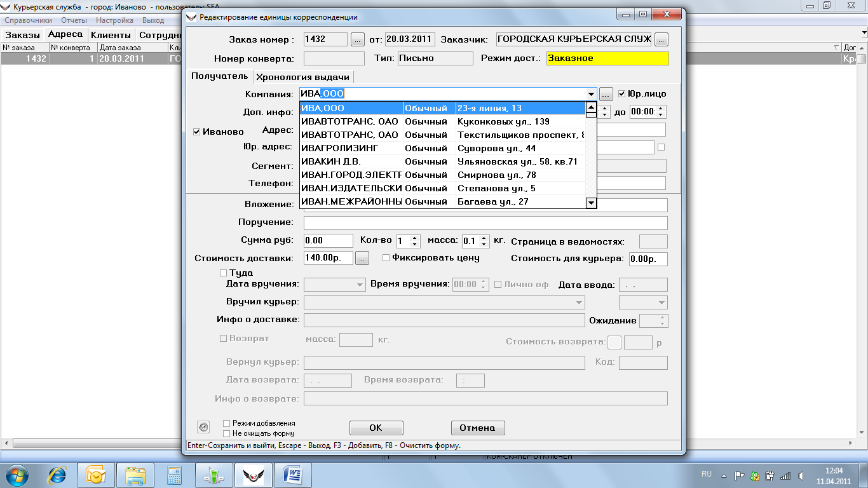The width and height of the screenshot is (868, 488).
Task: Click the company list scroll down arrow
Action: pos(591,203)
